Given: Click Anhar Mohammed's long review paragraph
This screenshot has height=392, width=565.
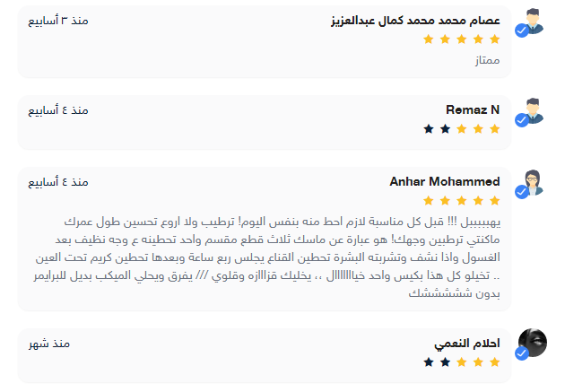Looking at the screenshot, I should click(280, 256).
